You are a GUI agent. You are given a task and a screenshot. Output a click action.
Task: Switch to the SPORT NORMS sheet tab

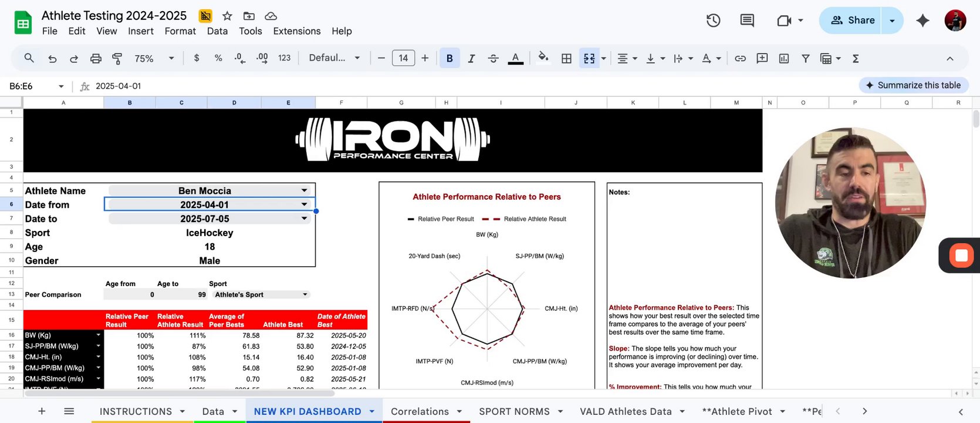[x=514, y=411]
